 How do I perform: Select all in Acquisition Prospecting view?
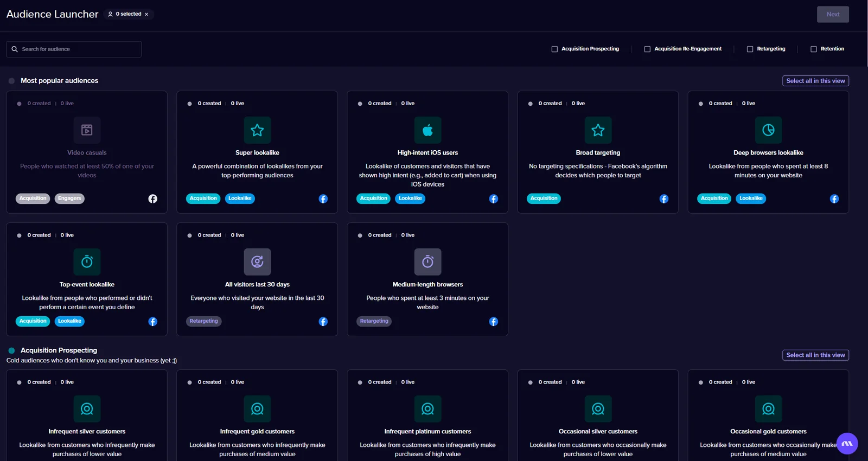coord(815,355)
